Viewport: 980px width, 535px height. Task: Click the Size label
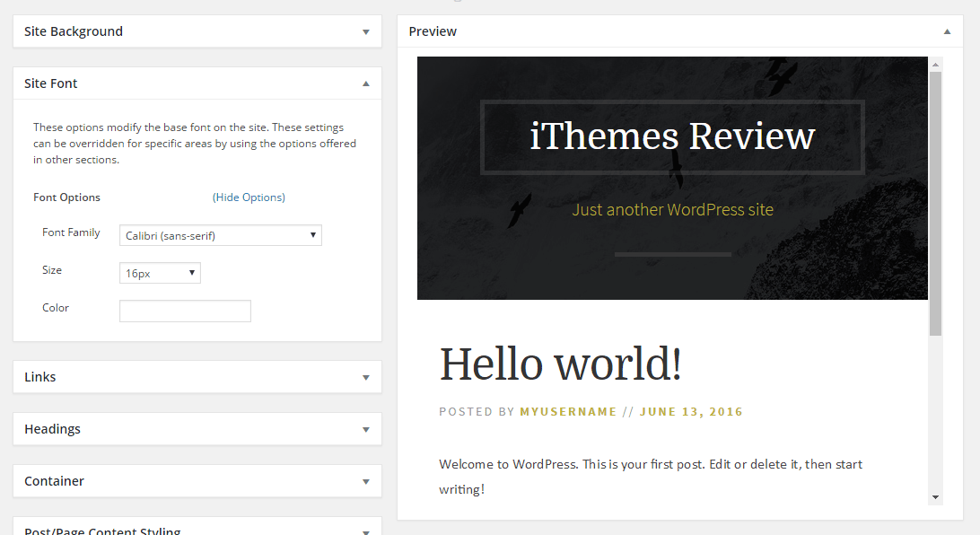point(52,270)
